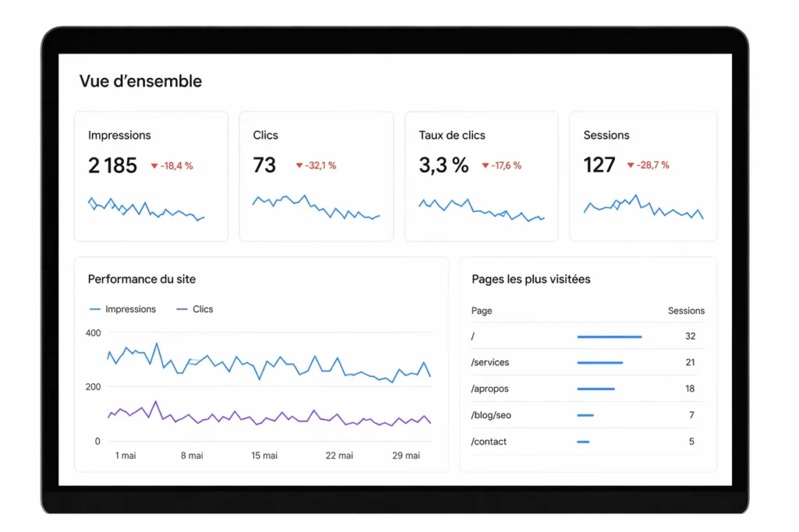Screen dimensions: 799x532
Task: Select the Sessions metric card
Action: [x=643, y=176]
